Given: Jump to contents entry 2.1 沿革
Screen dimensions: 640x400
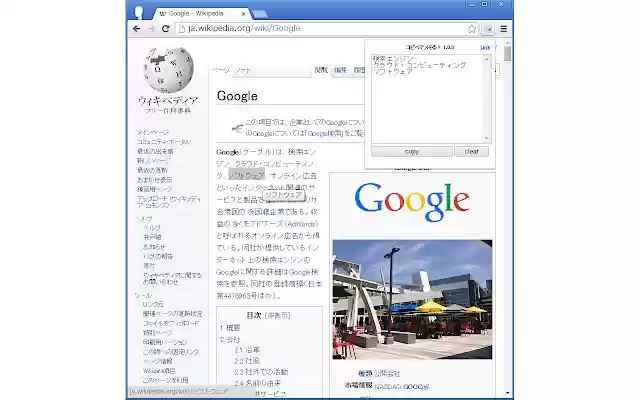Looking at the screenshot, I should coord(247,350).
